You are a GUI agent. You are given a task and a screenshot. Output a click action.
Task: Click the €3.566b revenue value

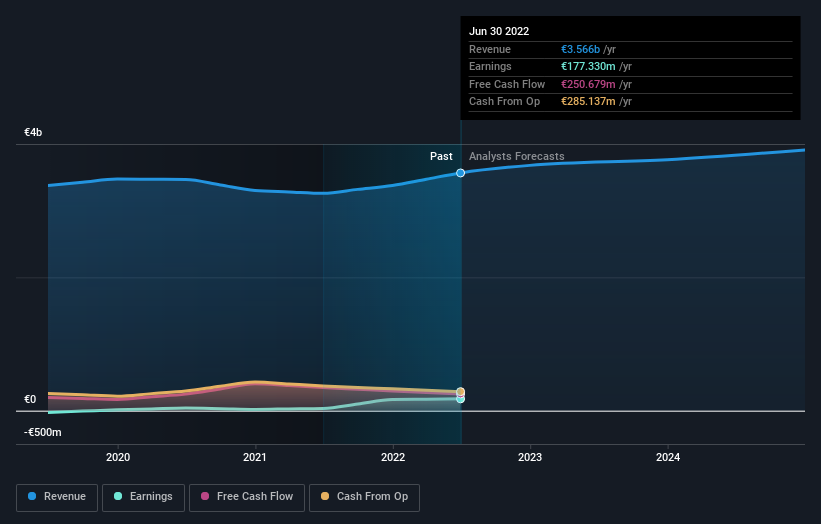(x=581, y=49)
